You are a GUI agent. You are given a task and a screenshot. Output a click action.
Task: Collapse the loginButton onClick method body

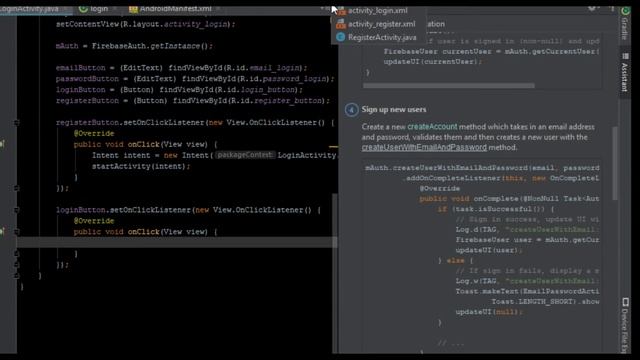click(16, 232)
